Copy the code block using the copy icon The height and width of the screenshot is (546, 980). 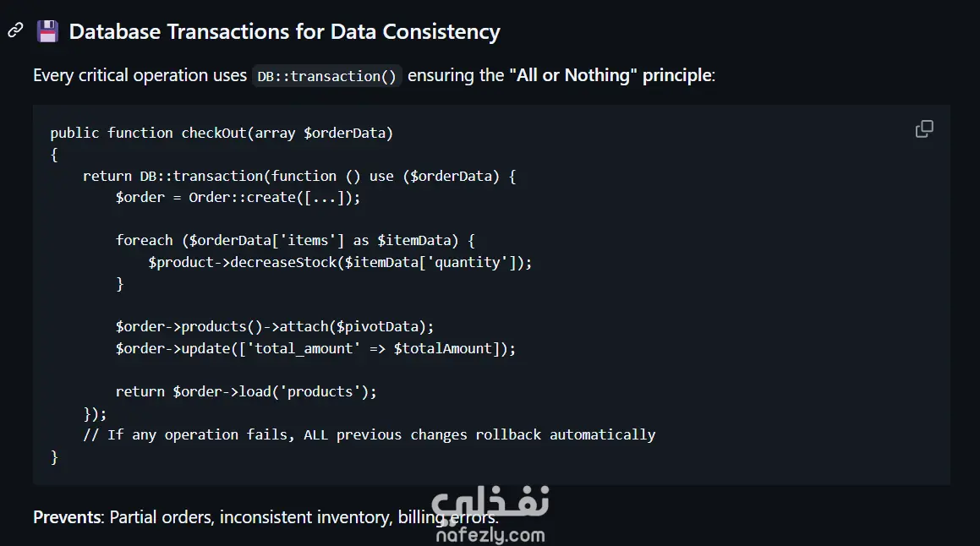924,129
